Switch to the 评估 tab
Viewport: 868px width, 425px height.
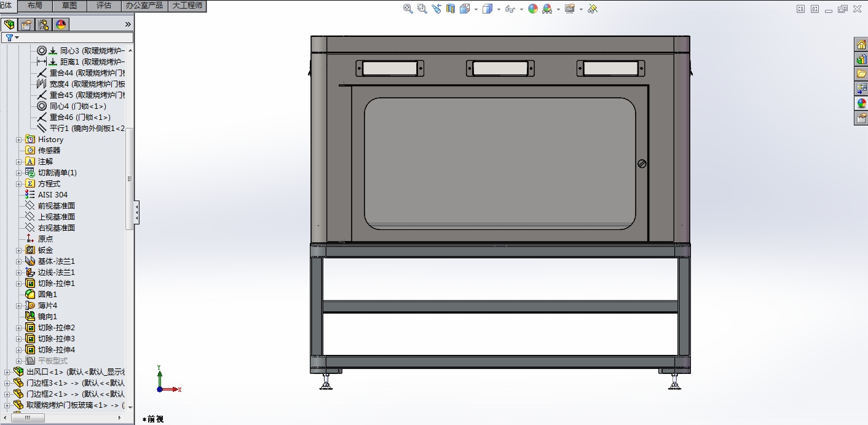pyautogui.click(x=104, y=6)
